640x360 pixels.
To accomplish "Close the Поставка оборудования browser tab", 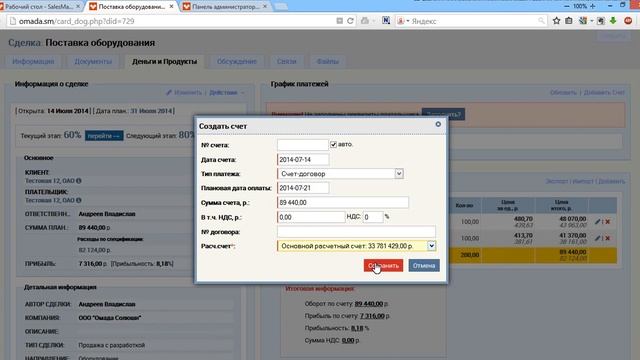I will click(171, 7).
